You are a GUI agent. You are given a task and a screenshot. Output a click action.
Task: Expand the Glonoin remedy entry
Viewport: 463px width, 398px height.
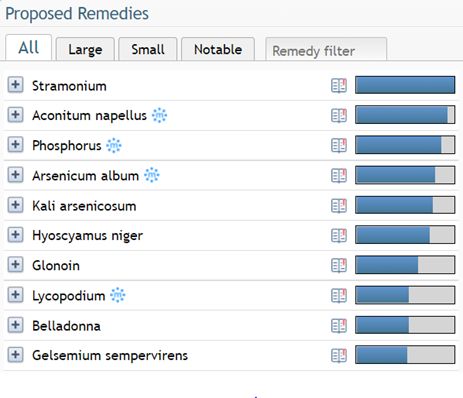[15, 265]
